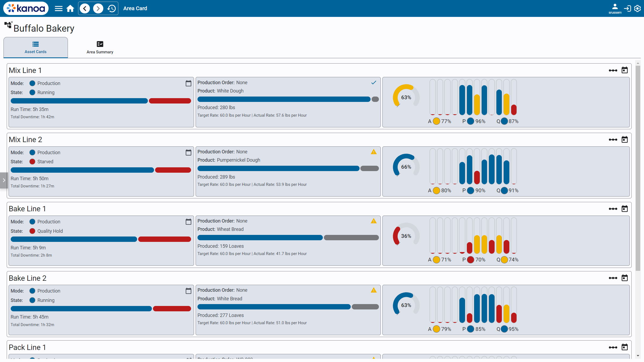Open the settings gear icon
644x362 pixels.
(x=638, y=9)
